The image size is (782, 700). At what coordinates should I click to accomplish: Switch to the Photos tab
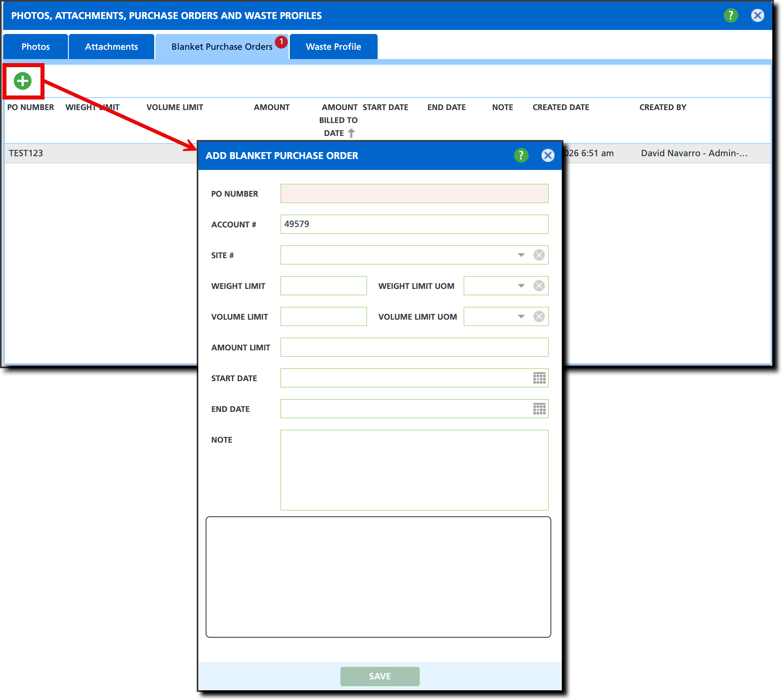coord(36,47)
